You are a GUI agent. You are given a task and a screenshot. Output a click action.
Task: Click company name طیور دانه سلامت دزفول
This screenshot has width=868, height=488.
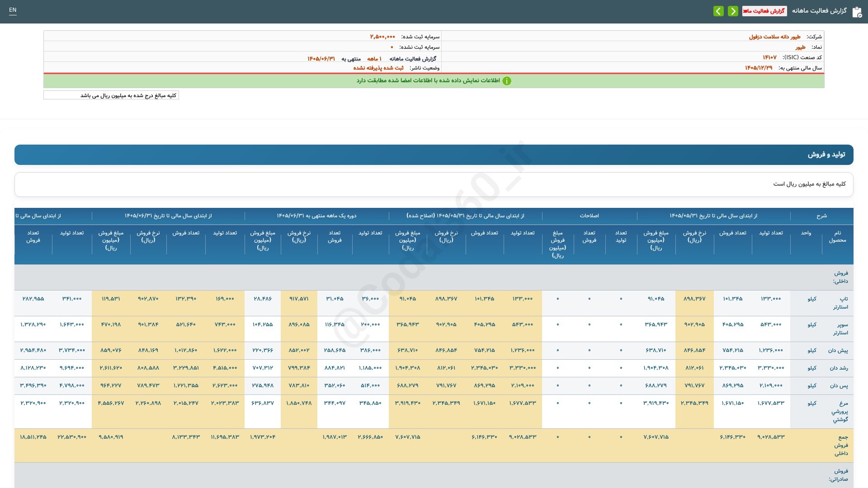coord(774,37)
